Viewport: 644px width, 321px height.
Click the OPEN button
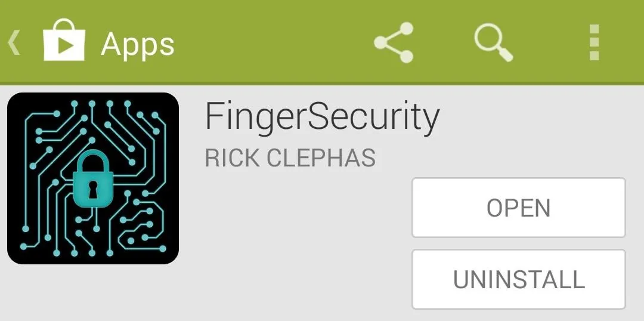click(519, 208)
